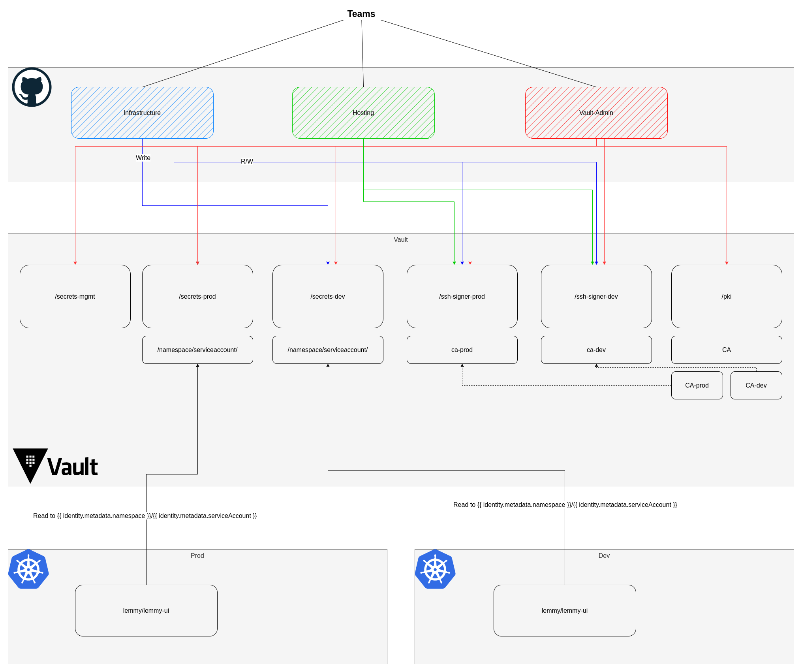Select the CA-dev box
This screenshot has height=672, width=802.
coord(756,385)
